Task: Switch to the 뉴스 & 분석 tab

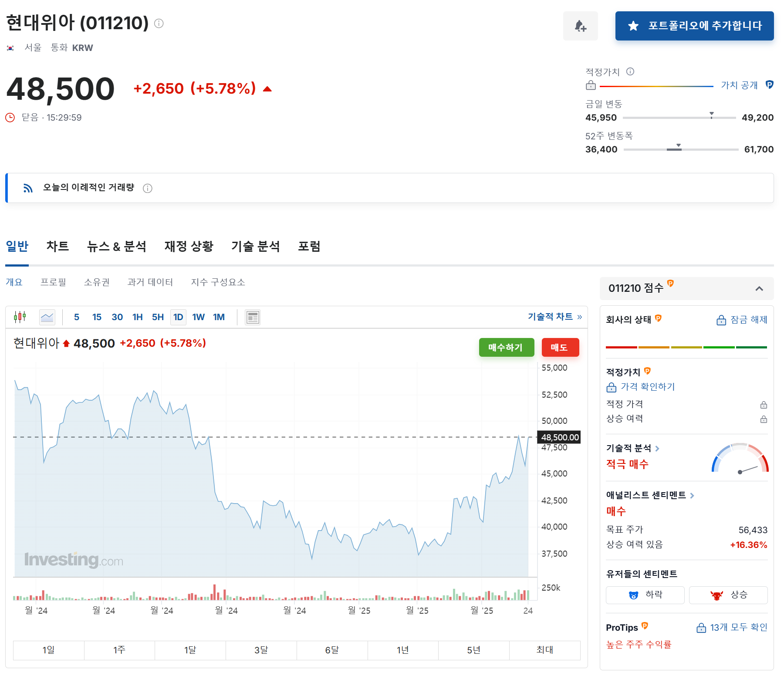Action: tap(116, 247)
